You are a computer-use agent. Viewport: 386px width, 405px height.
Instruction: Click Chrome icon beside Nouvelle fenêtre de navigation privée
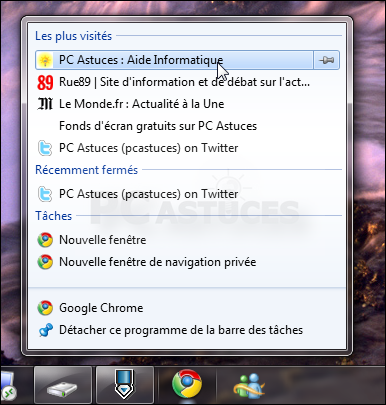[x=45, y=262]
